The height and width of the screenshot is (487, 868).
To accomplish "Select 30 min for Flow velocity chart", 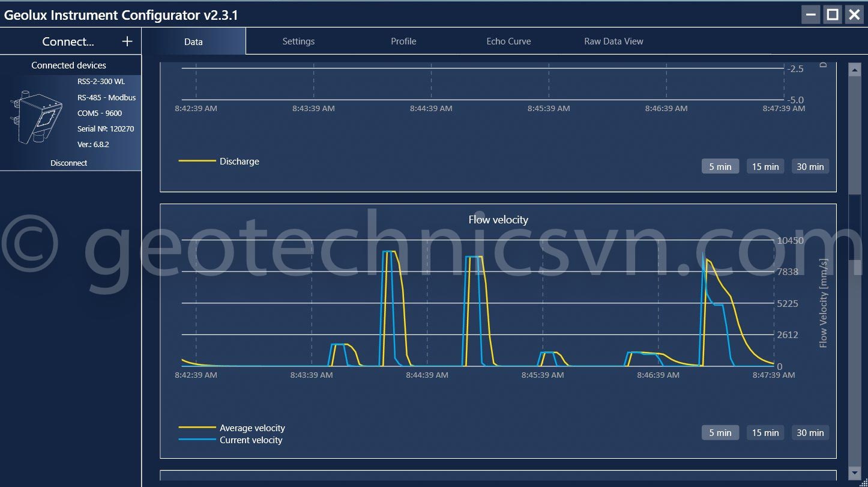I will click(x=810, y=432).
